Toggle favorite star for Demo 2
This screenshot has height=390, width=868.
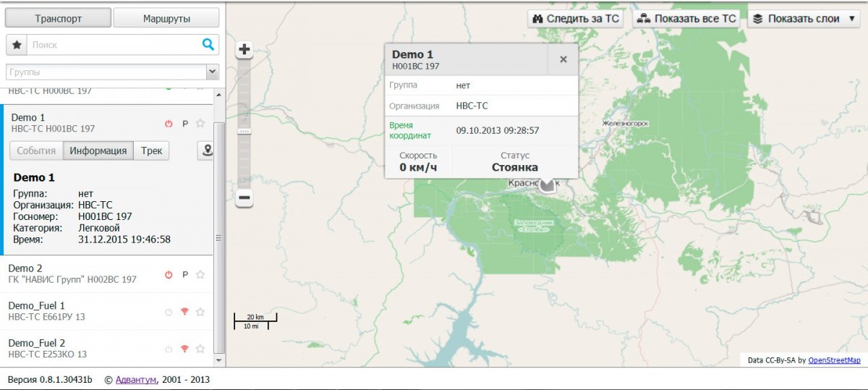point(200,274)
